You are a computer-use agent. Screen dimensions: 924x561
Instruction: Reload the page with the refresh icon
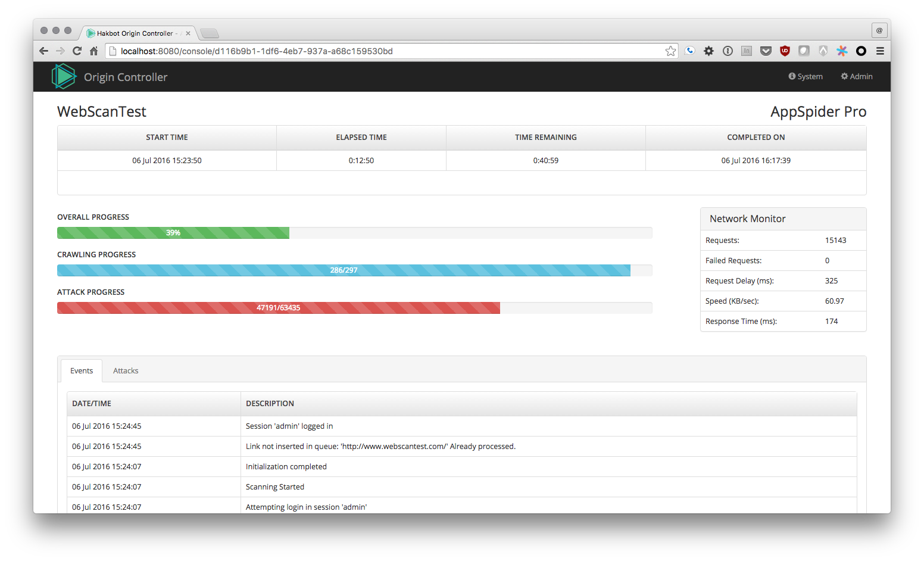click(x=77, y=51)
